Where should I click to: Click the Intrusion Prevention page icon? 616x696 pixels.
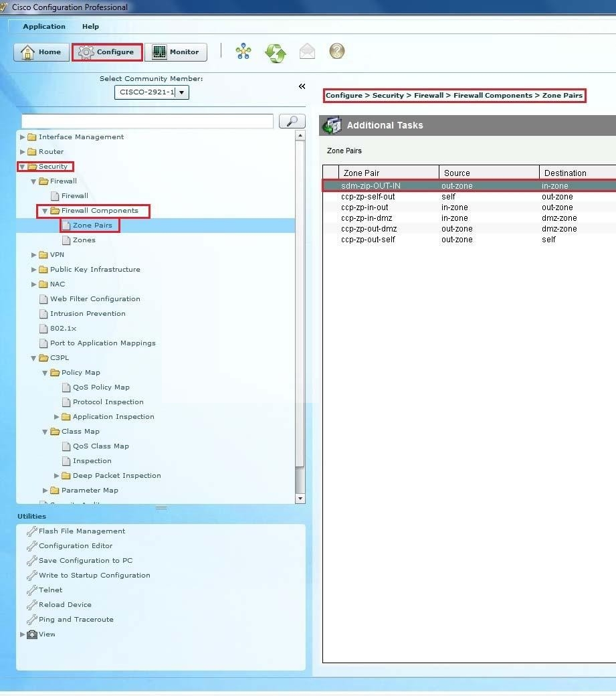[43, 314]
